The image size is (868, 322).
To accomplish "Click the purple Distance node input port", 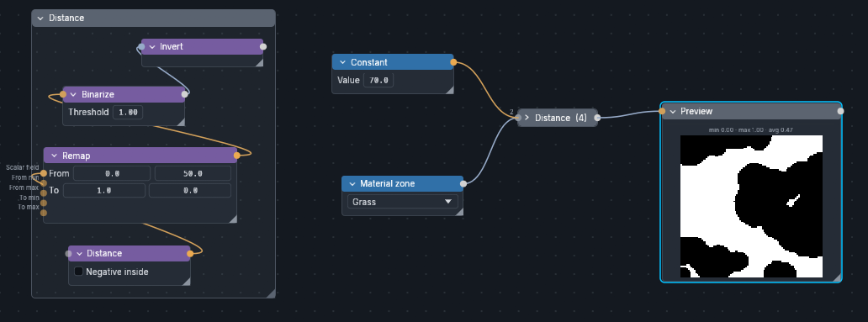I will pyautogui.click(x=69, y=254).
